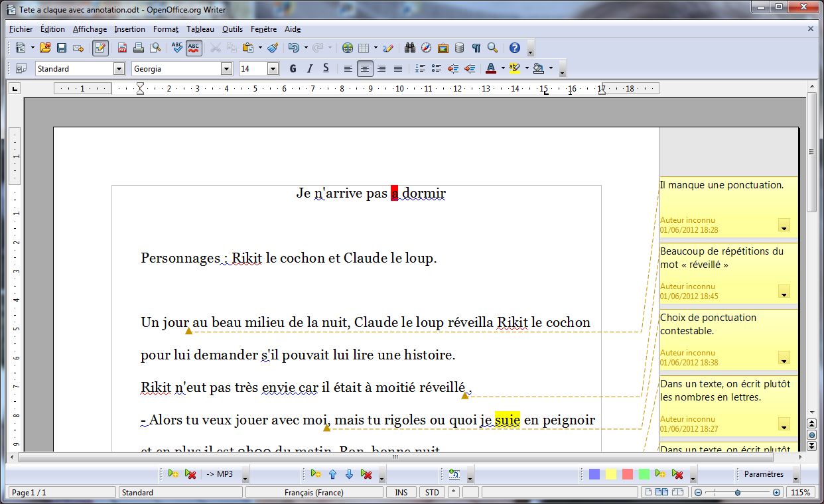824x504 pixels.
Task: Click the Save document icon
Action: [62, 48]
